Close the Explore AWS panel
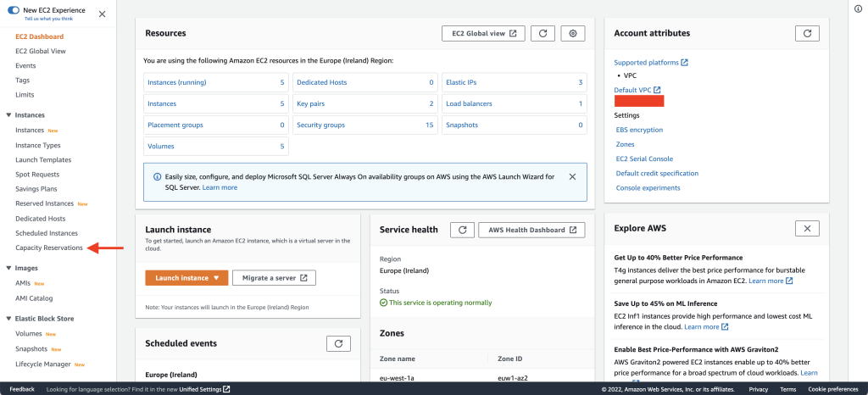The height and width of the screenshot is (395, 868). coord(807,228)
